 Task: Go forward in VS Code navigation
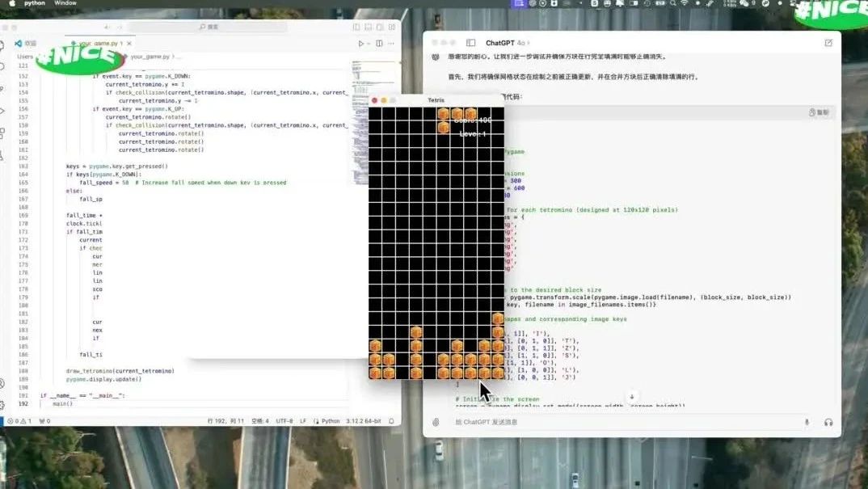[x=119, y=27]
